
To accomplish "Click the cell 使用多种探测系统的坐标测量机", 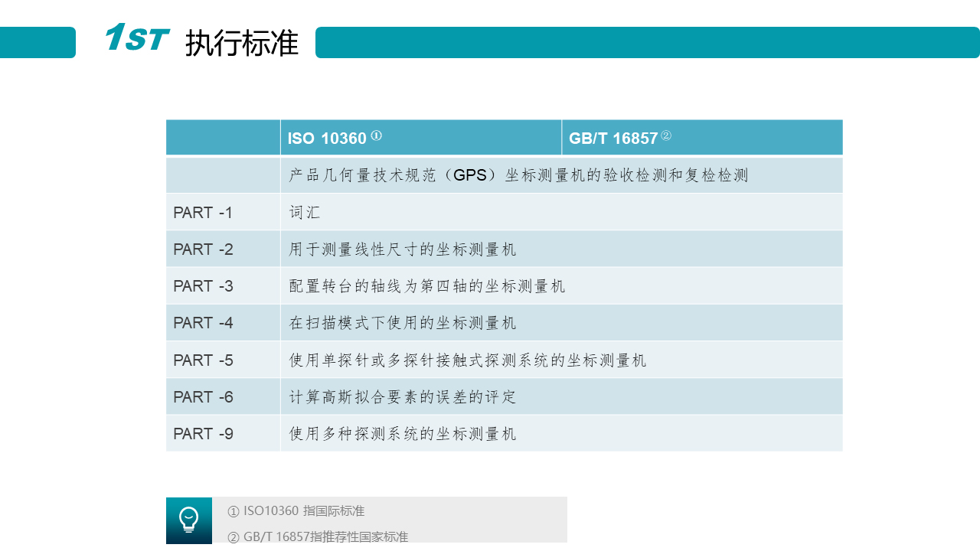I will [561, 433].
